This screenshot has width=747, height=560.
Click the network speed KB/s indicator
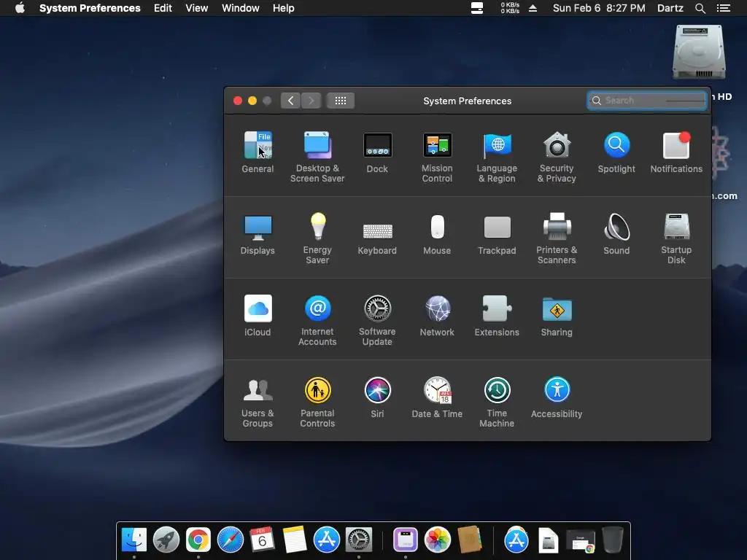coord(510,8)
